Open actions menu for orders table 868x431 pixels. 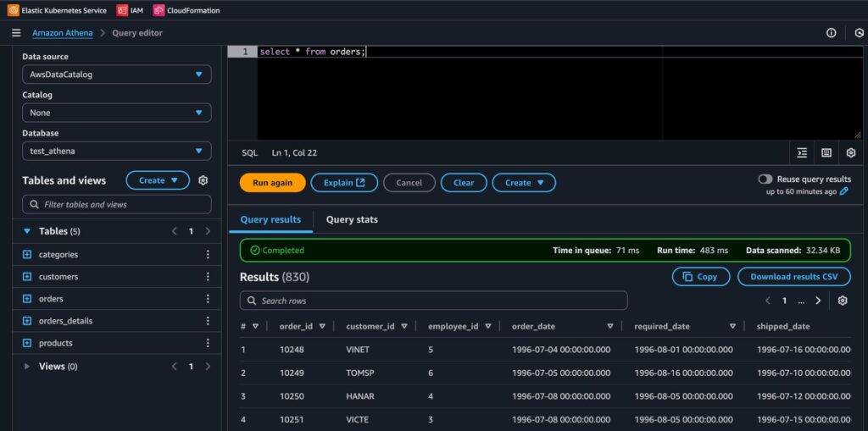[x=208, y=299]
